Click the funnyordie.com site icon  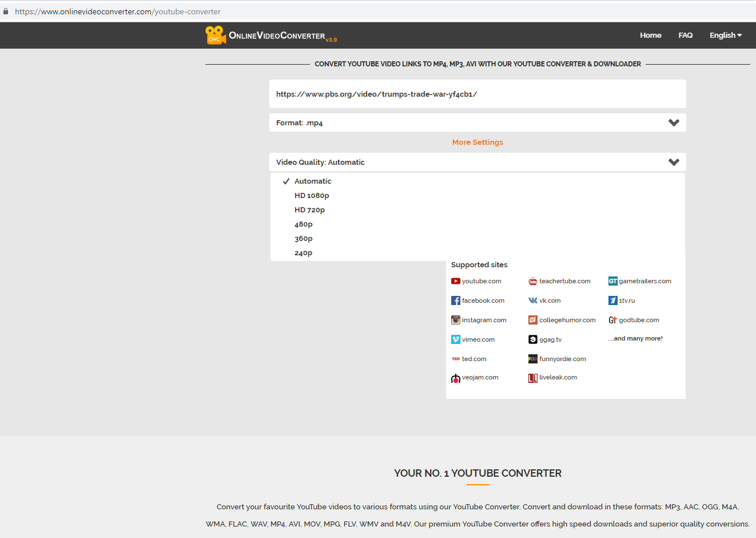click(x=533, y=359)
